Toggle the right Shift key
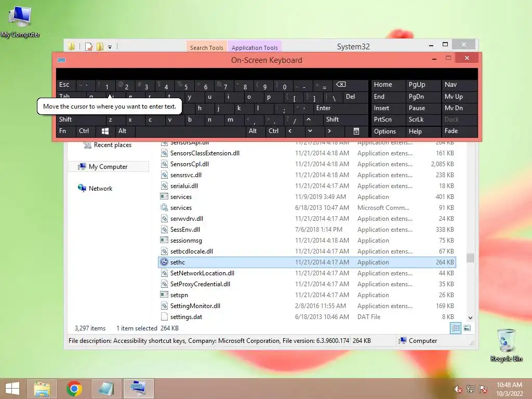Screen dimensions: 532x399 tap(345, 119)
